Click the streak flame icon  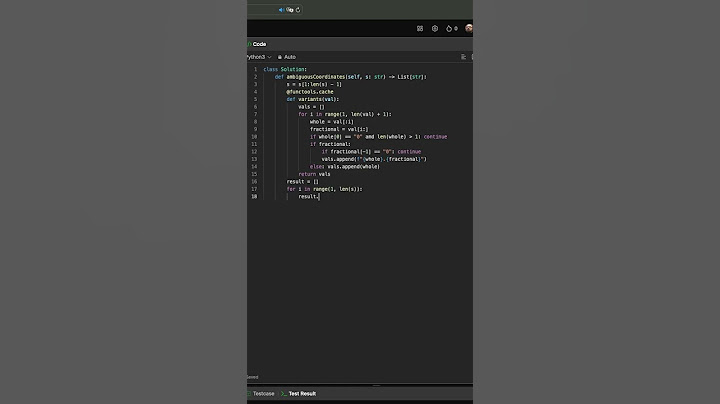(449, 28)
